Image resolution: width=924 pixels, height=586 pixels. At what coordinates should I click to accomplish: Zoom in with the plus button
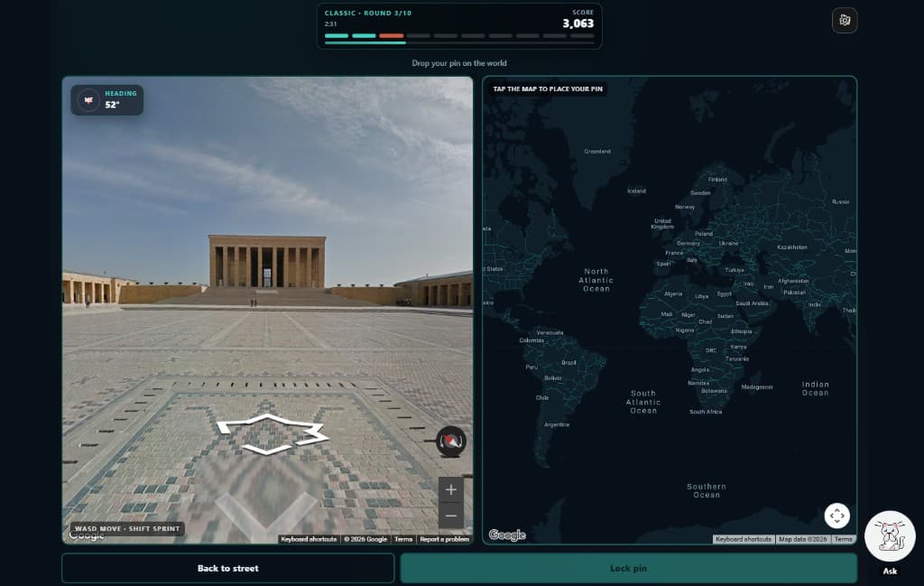pos(451,489)
